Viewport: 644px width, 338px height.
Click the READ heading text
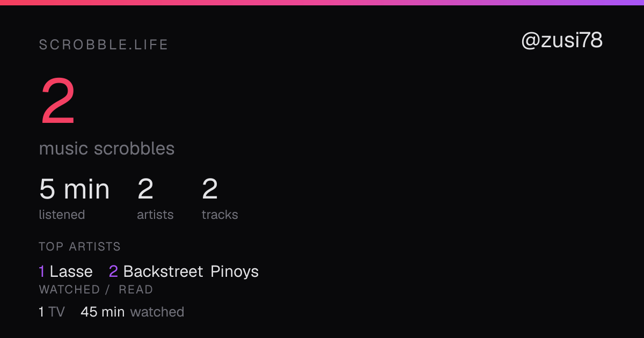[136, 290]
